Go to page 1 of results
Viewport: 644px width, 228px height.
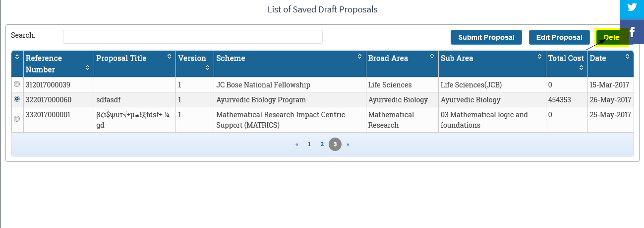pos(309,144)
